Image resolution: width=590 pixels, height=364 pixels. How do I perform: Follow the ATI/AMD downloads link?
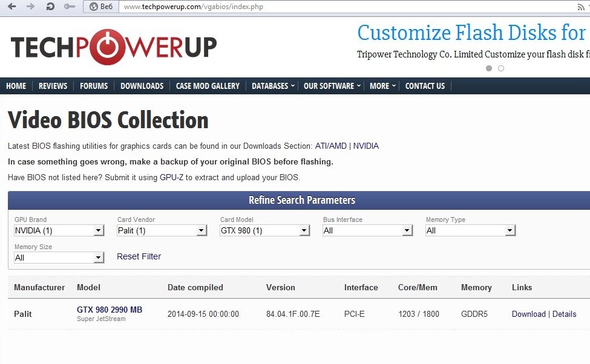331,146
